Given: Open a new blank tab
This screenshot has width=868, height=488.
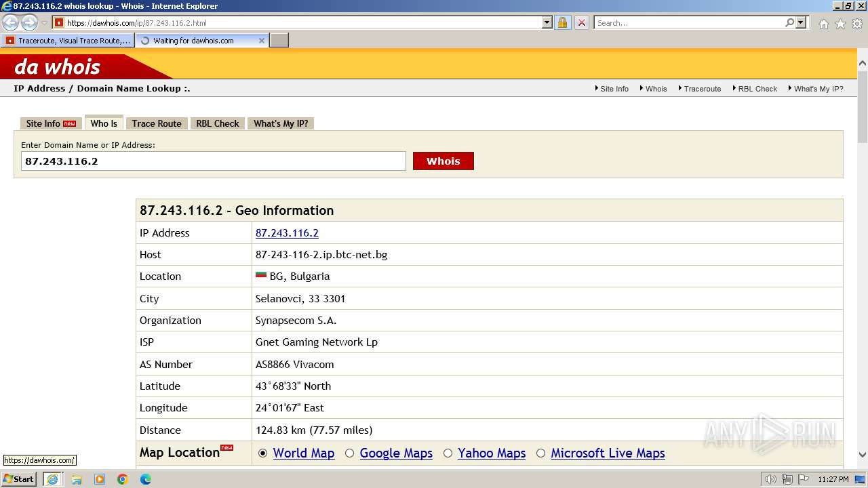Looking at the screenshot, I should point(279,41).
